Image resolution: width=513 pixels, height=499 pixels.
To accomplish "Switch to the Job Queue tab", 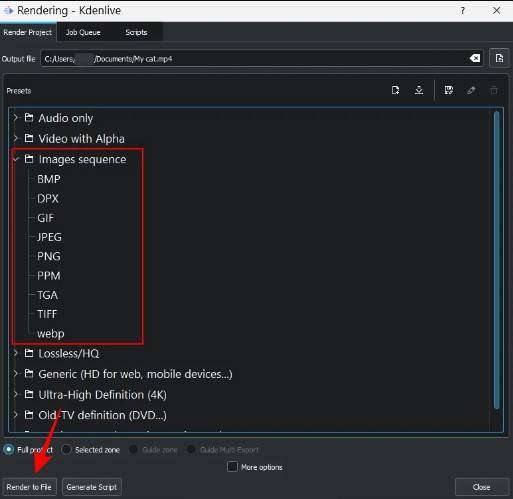I will (x=83, y=32).
